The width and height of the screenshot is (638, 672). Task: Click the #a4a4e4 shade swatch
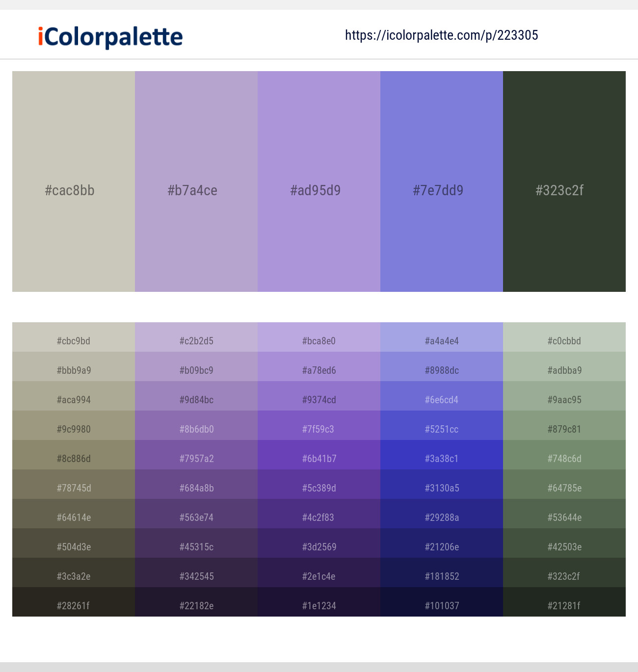[x=441, y=341]
